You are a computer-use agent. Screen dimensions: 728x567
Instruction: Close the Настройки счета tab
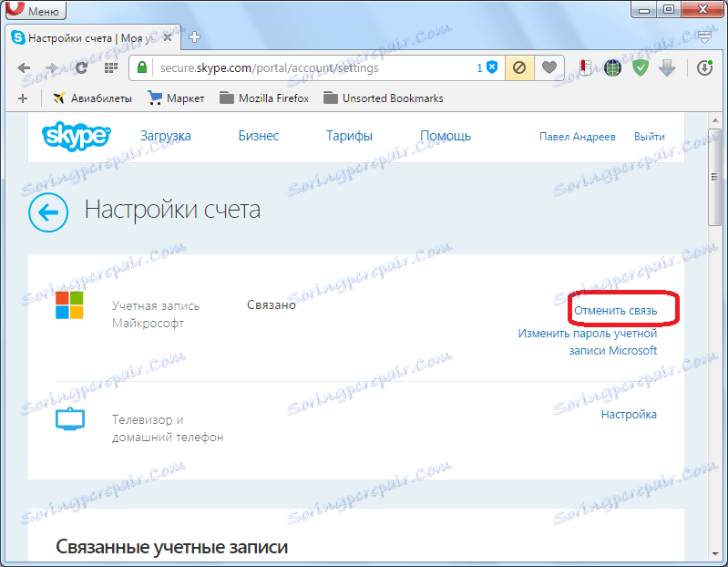168,37
